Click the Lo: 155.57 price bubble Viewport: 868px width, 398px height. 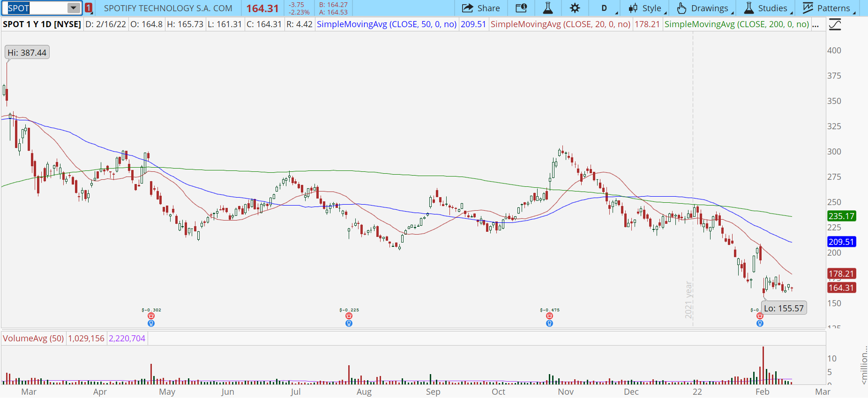[784, 308]
